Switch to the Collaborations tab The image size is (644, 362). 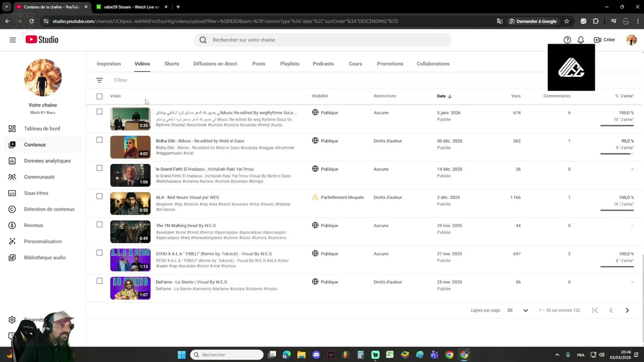(x=433, y=64)
